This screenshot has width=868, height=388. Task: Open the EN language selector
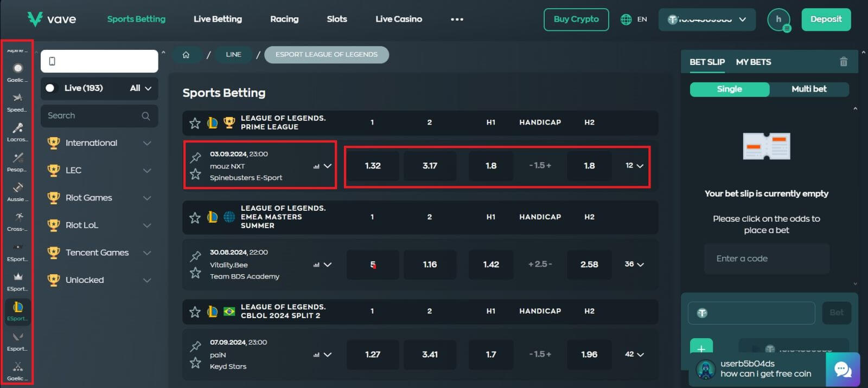pos(634,20)
